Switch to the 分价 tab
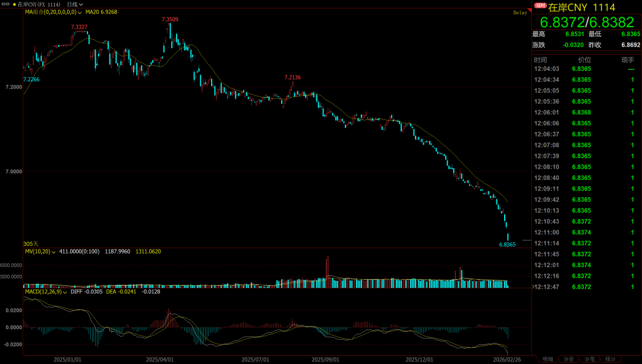This screenshot has height=364, width=642. (569, 359)
